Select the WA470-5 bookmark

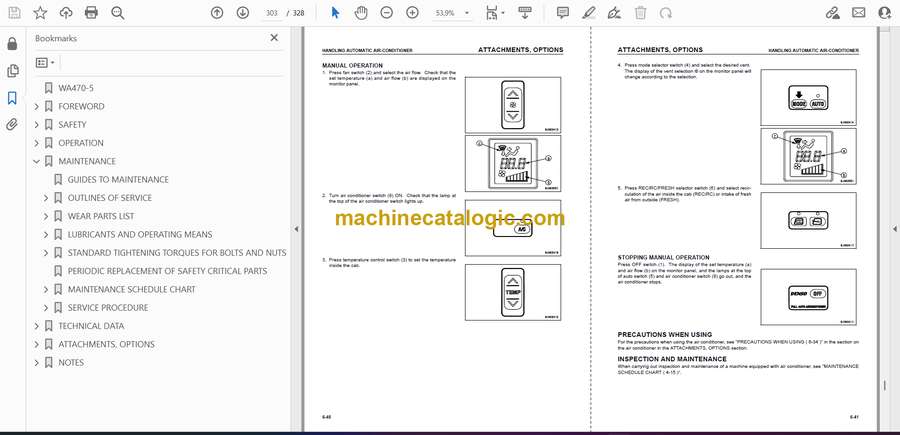click(x=76, y=88)
